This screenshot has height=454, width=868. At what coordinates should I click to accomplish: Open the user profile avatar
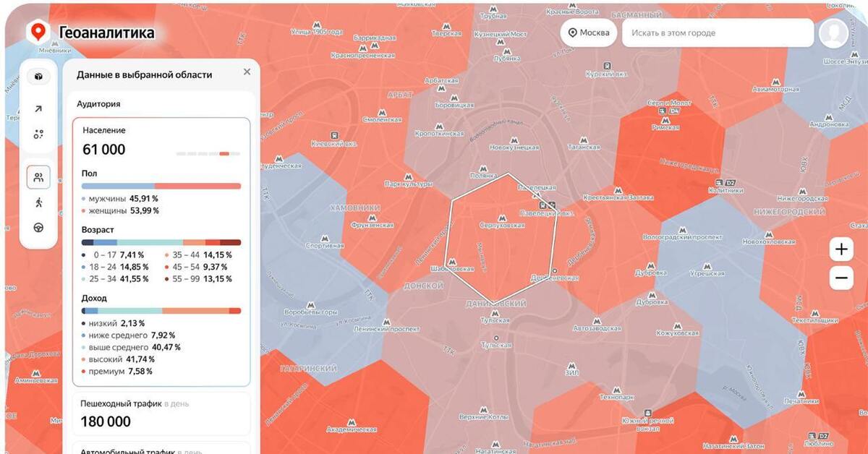pyautogui.click(x=834, y=33)
